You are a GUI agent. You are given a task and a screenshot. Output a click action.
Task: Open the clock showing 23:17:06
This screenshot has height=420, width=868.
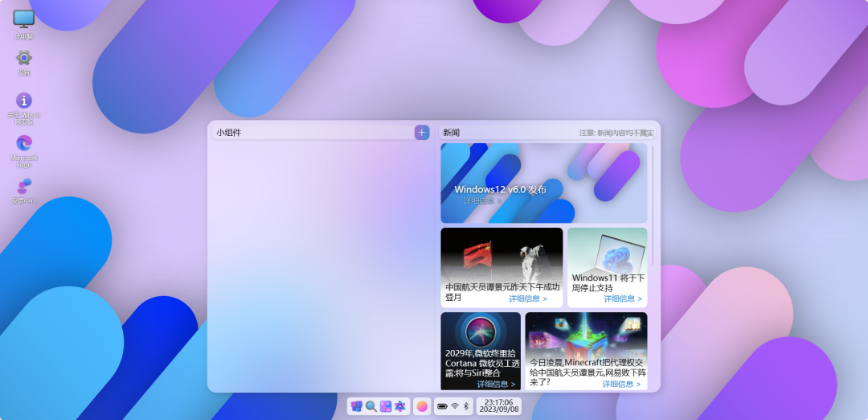(499, 406)
